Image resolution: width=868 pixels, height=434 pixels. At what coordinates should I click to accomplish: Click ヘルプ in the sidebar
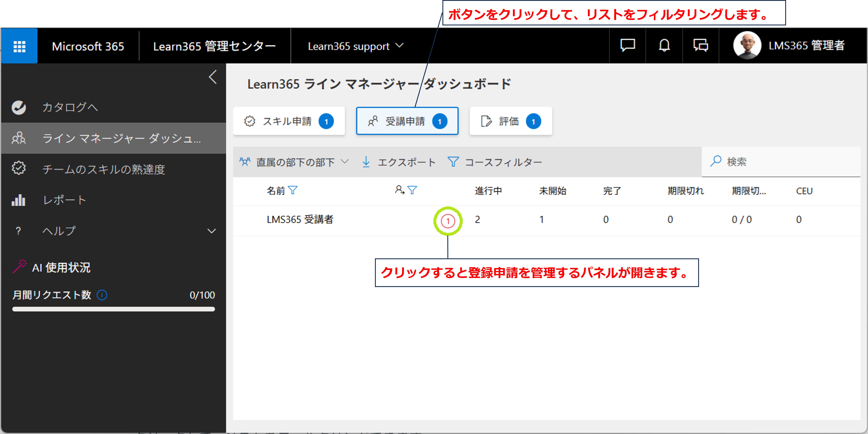click(x=59, y=231)
